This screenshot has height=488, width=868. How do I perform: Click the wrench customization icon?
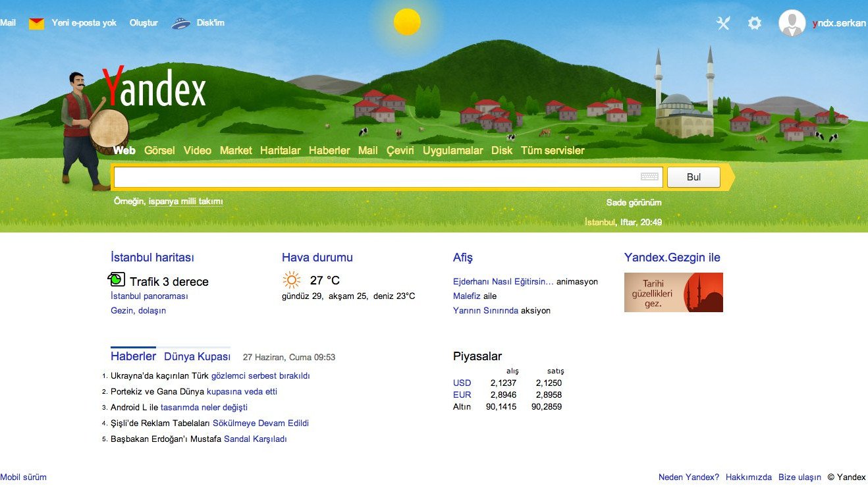pyautogui.click(x=722, y=22)
